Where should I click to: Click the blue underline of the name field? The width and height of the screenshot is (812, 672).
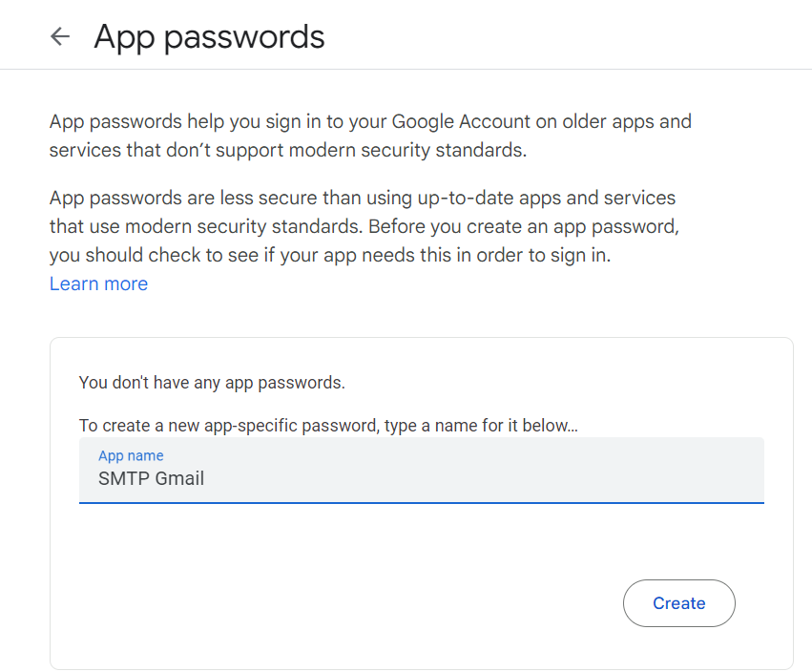pos(421,501)
